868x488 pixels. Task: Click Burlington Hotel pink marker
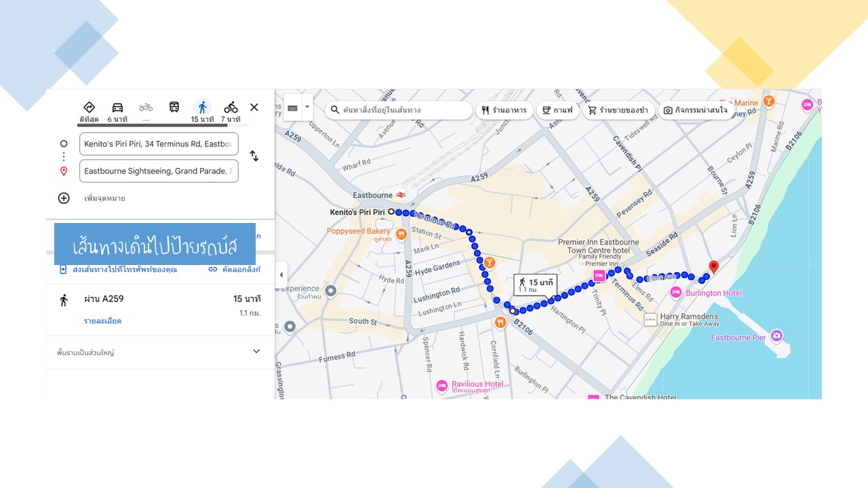point(675,292)
